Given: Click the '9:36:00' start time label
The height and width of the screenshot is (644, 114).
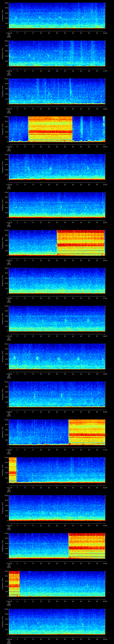Looking at the screenshot, I should tap(9, 298).
